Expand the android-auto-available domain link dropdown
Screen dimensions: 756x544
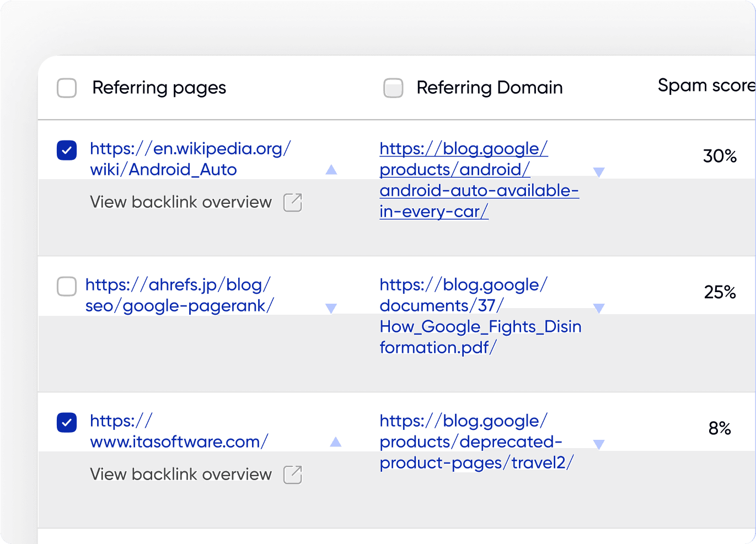(x=599, y=173)
